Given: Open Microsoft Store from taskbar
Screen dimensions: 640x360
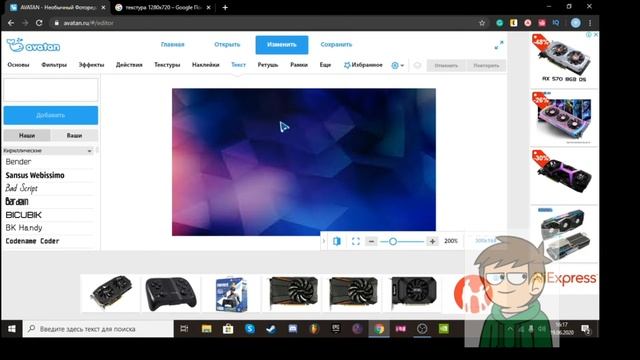Looking at the screenshot, I should (228, 329).
